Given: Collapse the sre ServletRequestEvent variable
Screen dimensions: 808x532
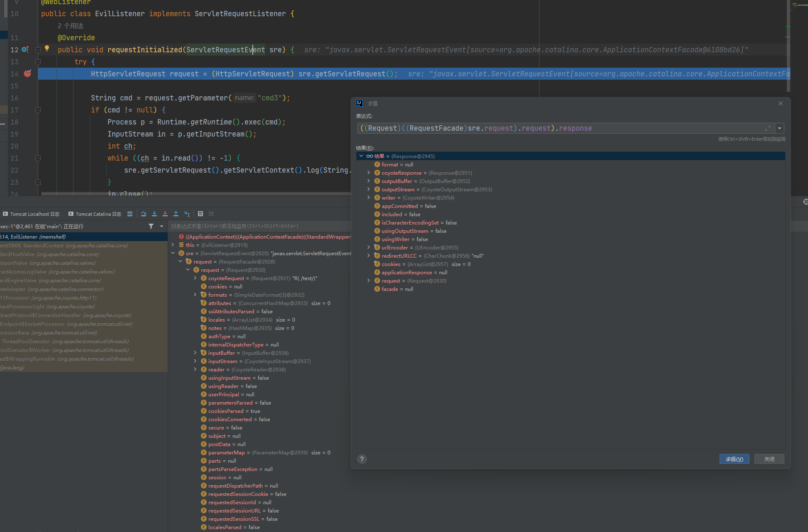Looking at the screenshot, I should 173,253.
